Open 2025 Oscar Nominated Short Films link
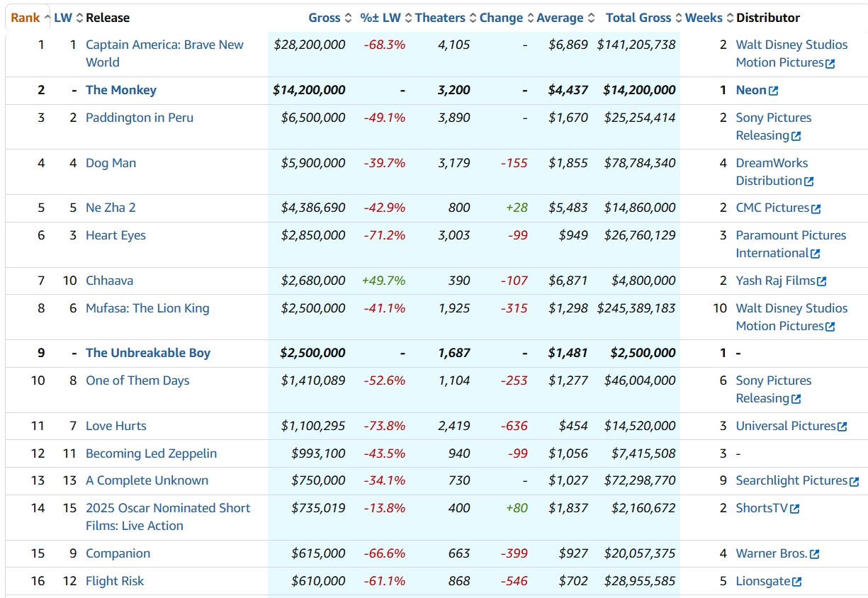The image size is (868, 598). (168, 517)
